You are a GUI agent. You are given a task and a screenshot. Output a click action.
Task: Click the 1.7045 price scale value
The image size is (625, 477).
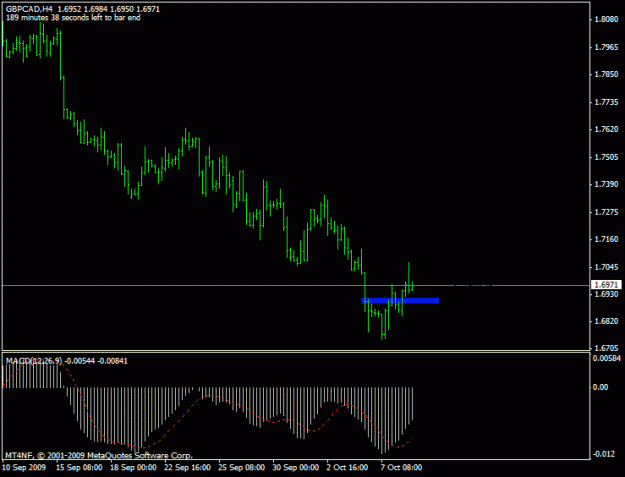pyautogui.click(x=606, y=267)
